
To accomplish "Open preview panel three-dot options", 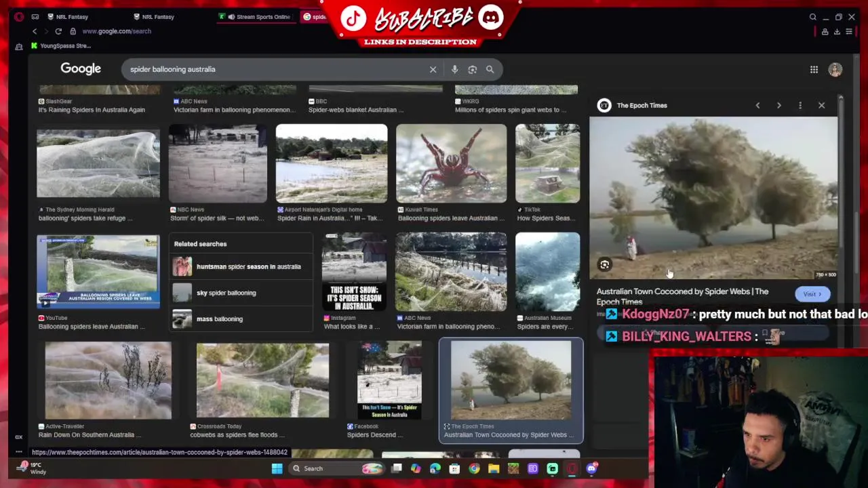I will point(800,106).
